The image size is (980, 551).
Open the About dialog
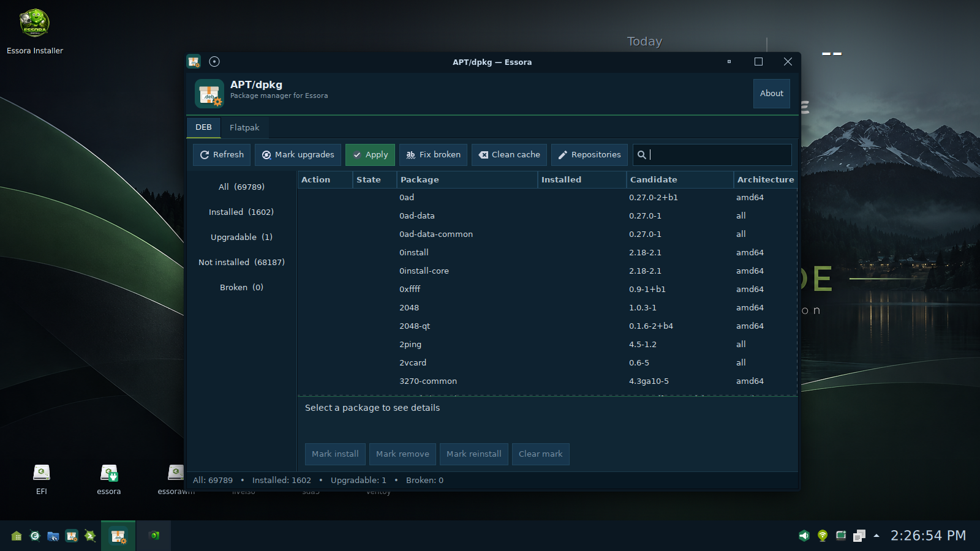pos(771,94)
